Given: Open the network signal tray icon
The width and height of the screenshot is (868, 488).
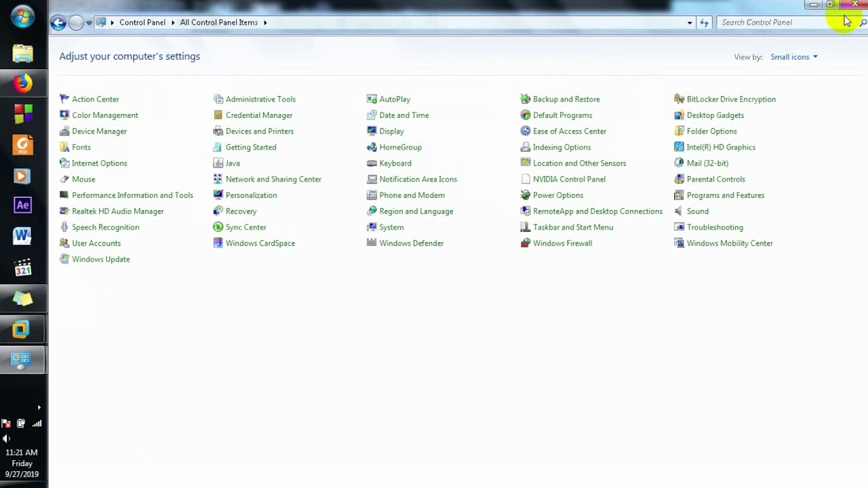Looking at the screenshot, I should pos(37,424).
